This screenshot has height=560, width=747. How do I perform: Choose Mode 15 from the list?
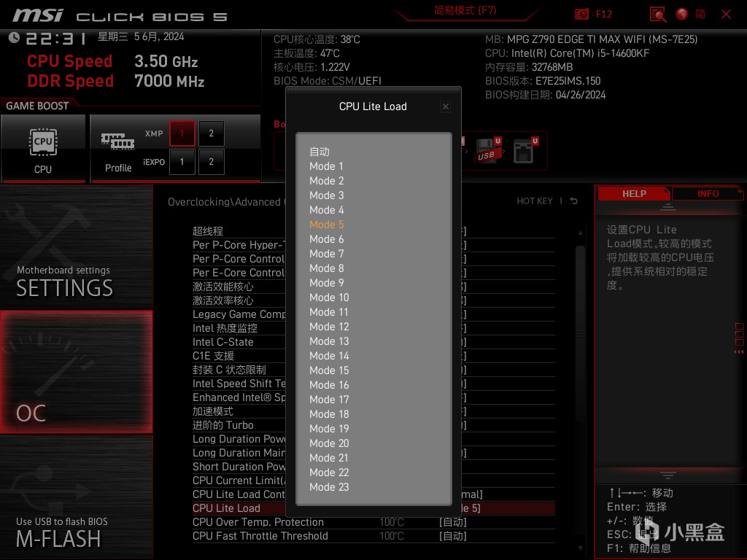pyautogui.click(x=329, y=370)
